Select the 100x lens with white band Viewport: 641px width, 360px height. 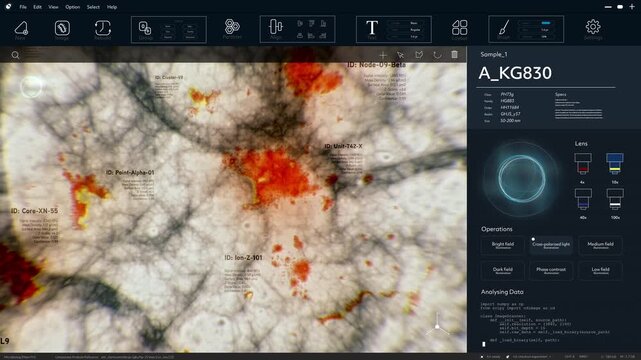click(x=615, y=199)
